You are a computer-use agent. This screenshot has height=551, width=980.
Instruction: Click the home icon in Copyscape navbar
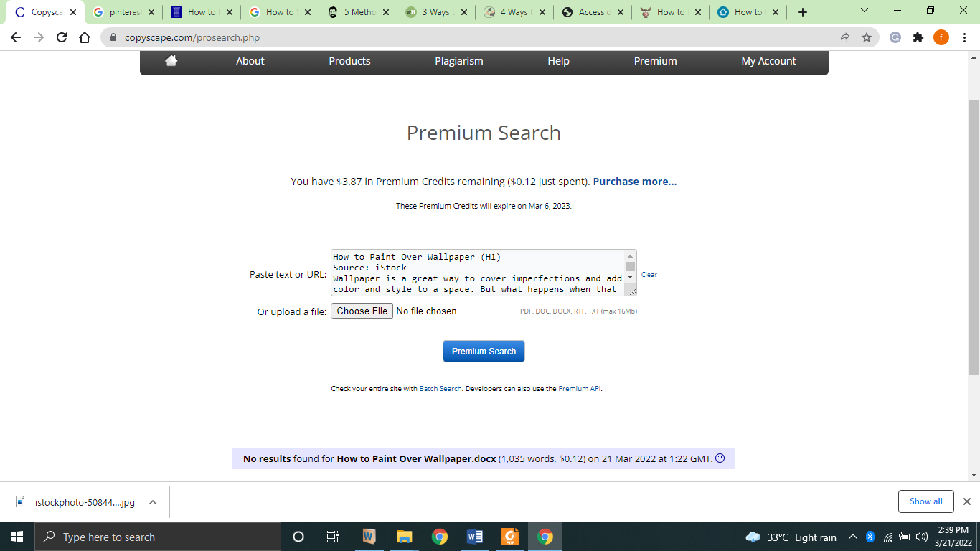pyautogui.click(x=171, y=61)
